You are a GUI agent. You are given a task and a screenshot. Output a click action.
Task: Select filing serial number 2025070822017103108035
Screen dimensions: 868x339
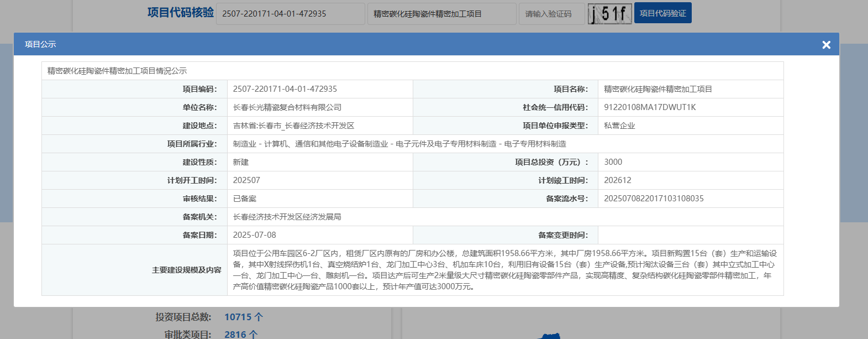click(654, 199)
